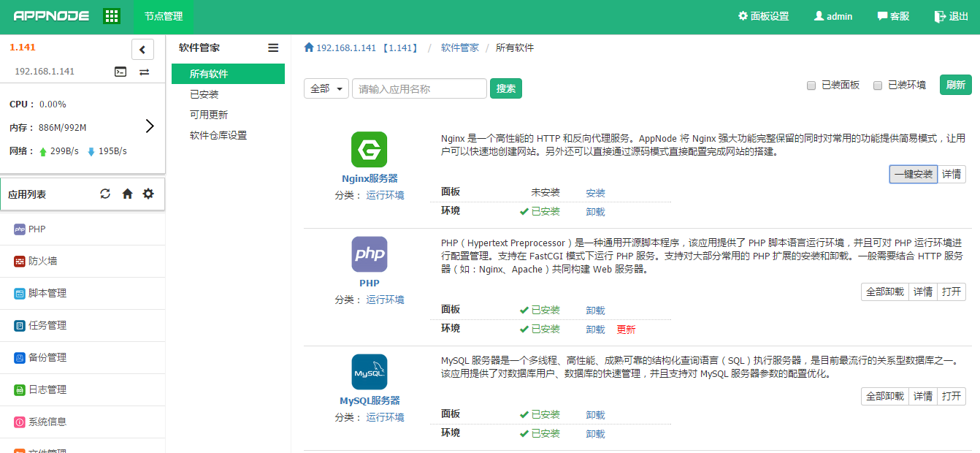Open 详情 for Nginx server

point(952,174)
